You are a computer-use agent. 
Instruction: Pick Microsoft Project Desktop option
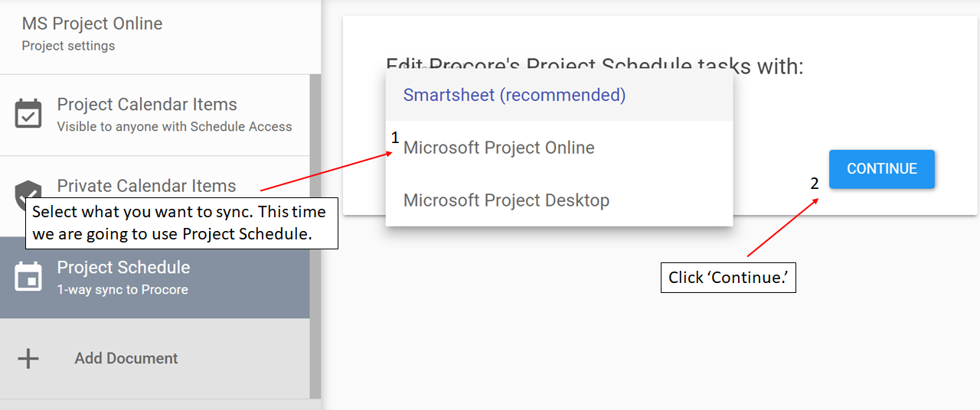559,200
